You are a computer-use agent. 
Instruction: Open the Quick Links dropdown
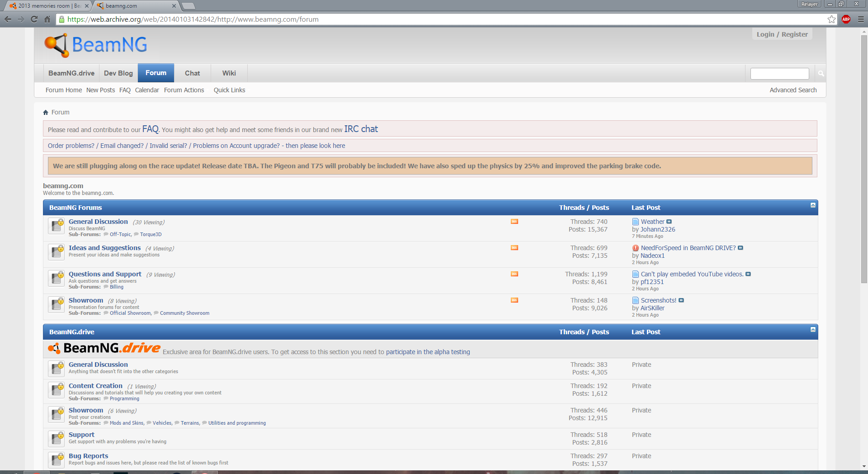[230, 90]
